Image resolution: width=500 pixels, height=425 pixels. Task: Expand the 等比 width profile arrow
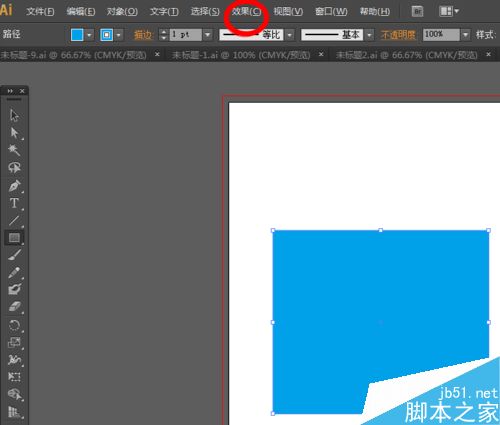coord(290,35)
